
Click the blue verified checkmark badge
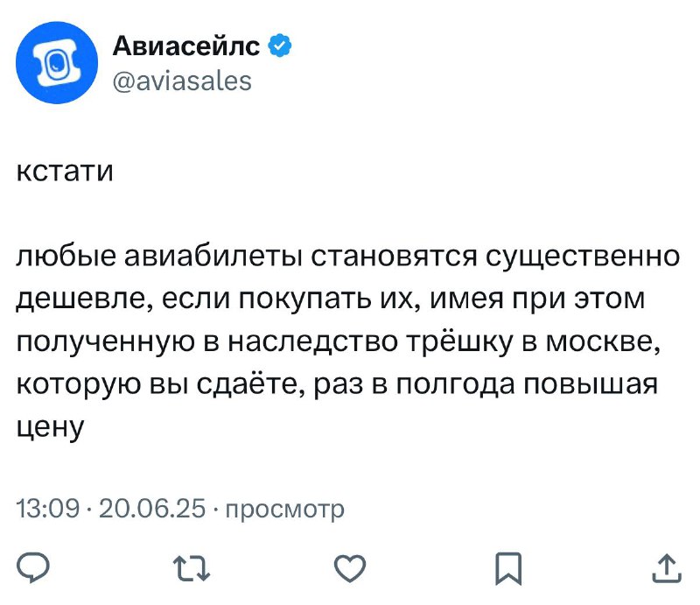point(279,46)
